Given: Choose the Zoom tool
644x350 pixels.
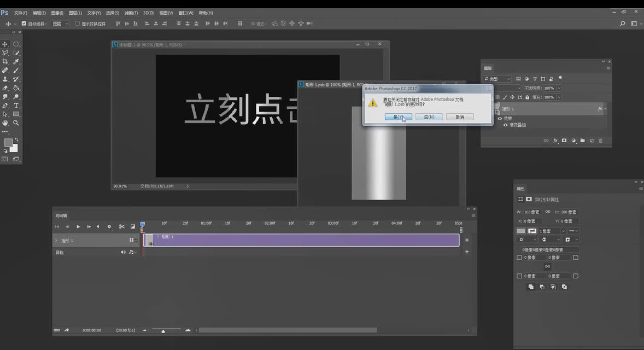Looking at the screenshot, I should click(x=15, y=123).
